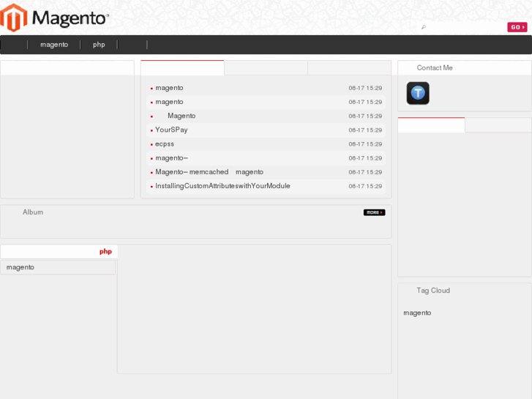The width and height of the screenshot is (532, 399).
Task: Open the ecpss article link
Action: tap(165, 144)
